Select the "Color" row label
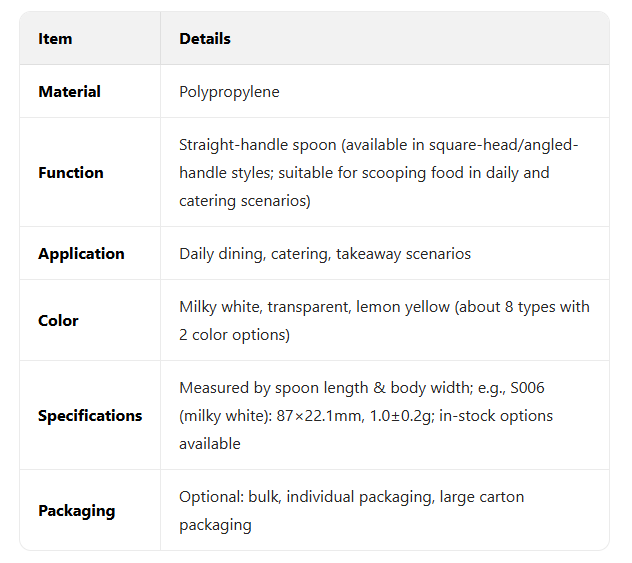Image resolution: width=632 pixels, height=563 pixels. point(58,321)
